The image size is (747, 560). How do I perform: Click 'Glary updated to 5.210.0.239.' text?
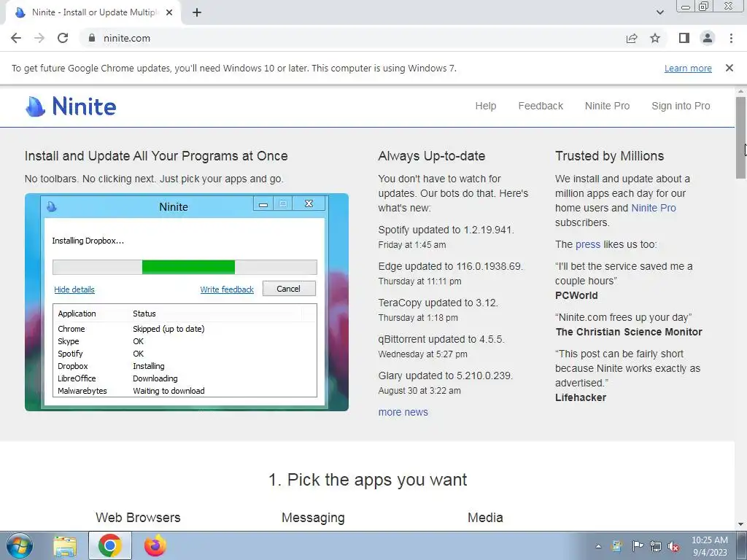(x=446, y=376)
